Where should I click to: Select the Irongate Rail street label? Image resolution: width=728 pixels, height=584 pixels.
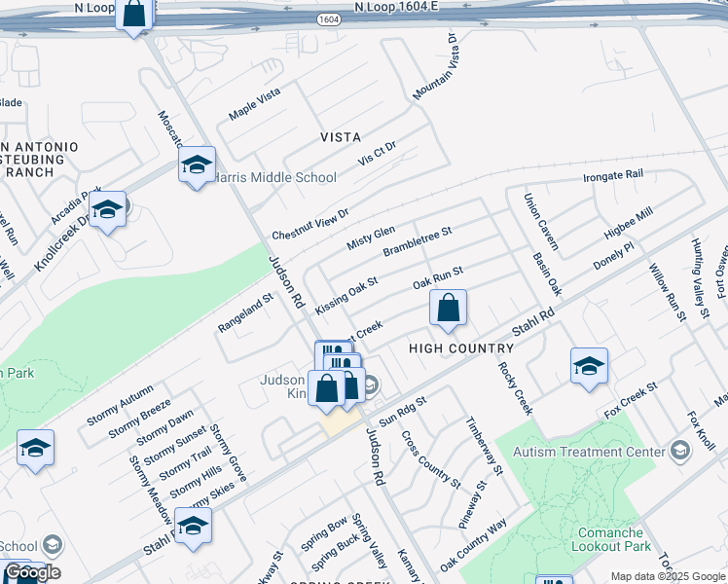click(613, 176)
